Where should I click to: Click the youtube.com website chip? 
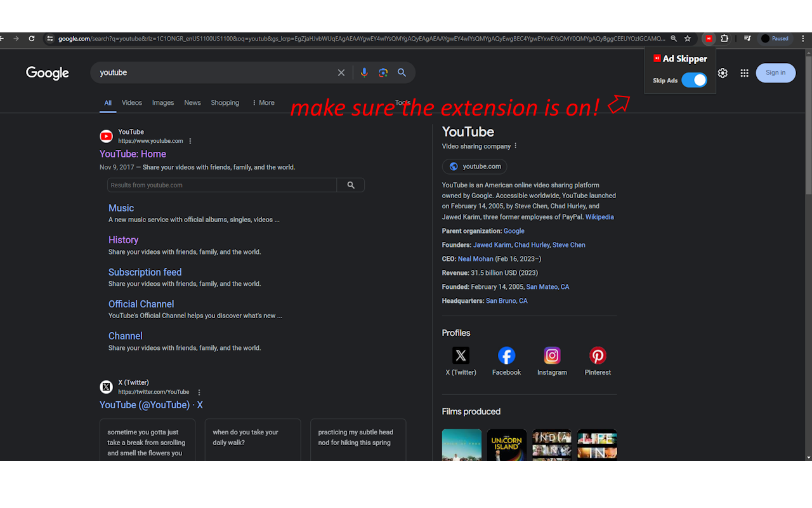coord(475,166)
